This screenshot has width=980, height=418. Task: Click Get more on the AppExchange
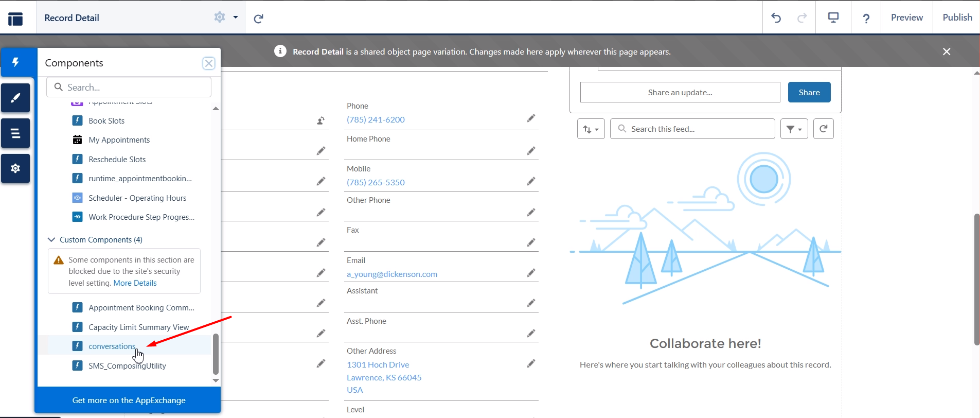(x=129, y=400)
